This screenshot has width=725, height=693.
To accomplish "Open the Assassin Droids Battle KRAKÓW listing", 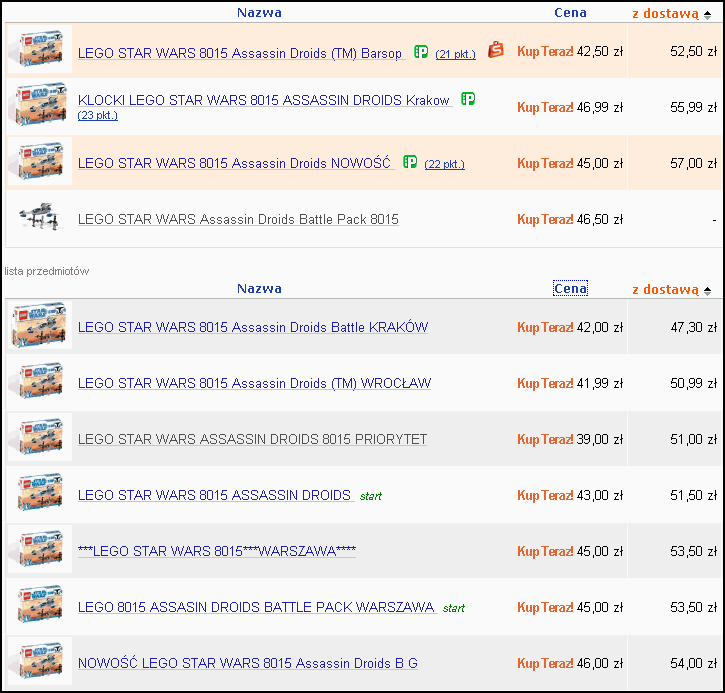I will pyautogui.click(x=253, y=327).
